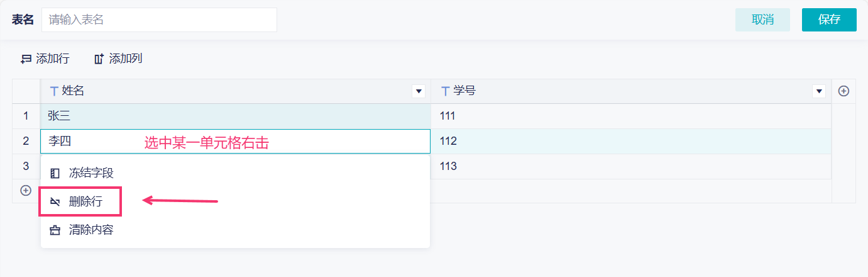The image size is (868, 277).
Task: Click the text type icon beside 姓名
Action: click(53, 91)
